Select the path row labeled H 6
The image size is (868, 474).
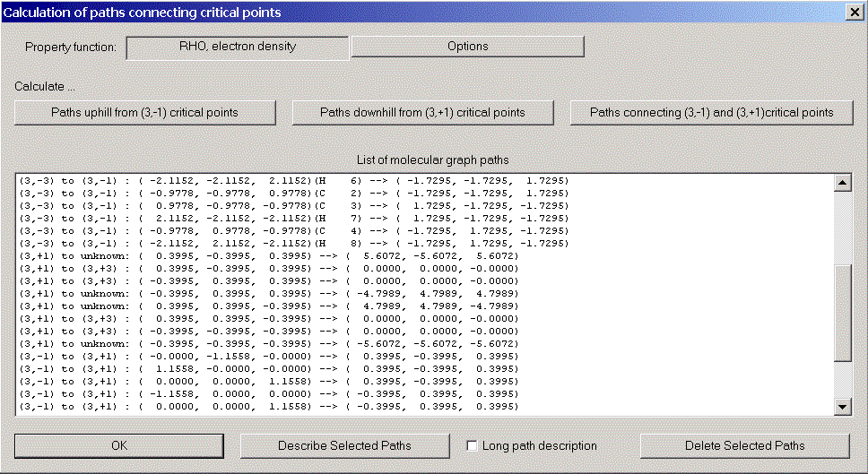292,181
